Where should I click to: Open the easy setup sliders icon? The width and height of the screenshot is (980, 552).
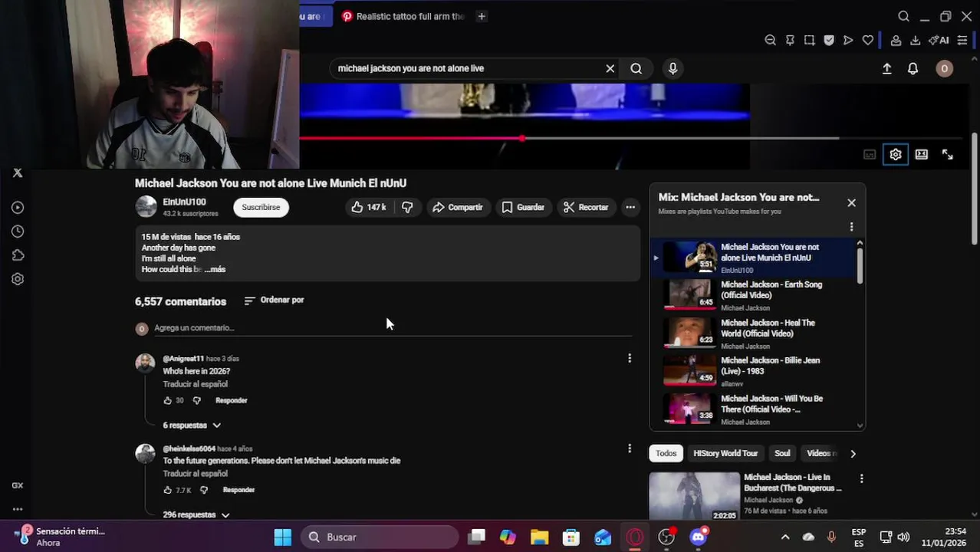point(962,41)
